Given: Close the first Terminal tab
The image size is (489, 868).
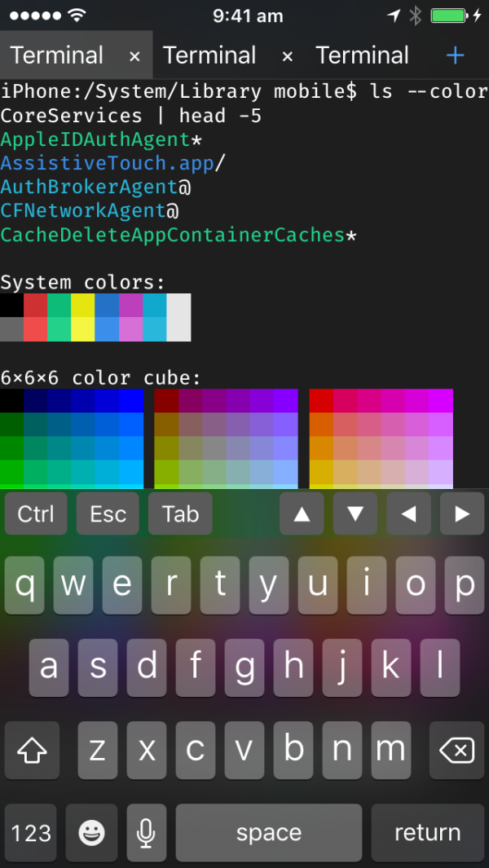Looking at the screenshot, I should pyautogui.click(x=134, y=56).
